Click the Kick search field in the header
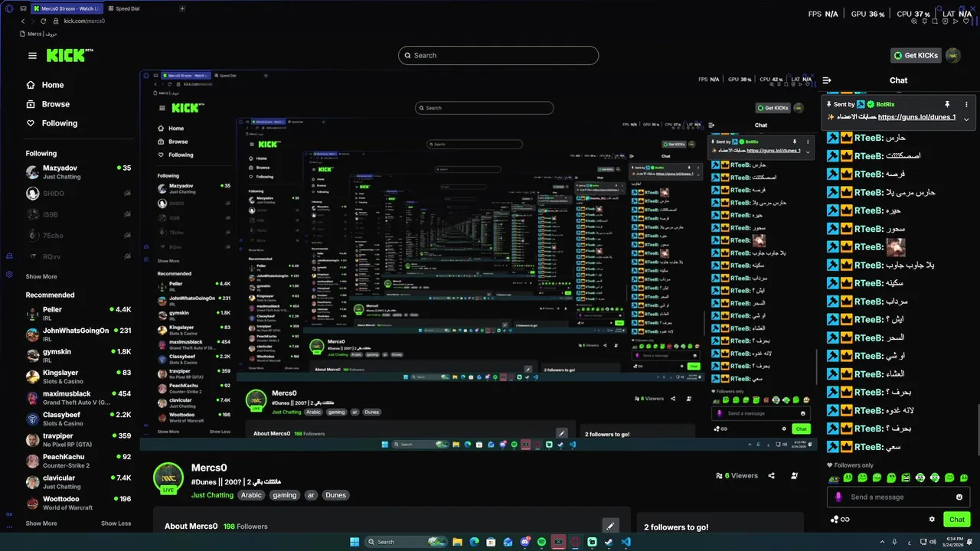980x551 pixels. pos(498,55)
